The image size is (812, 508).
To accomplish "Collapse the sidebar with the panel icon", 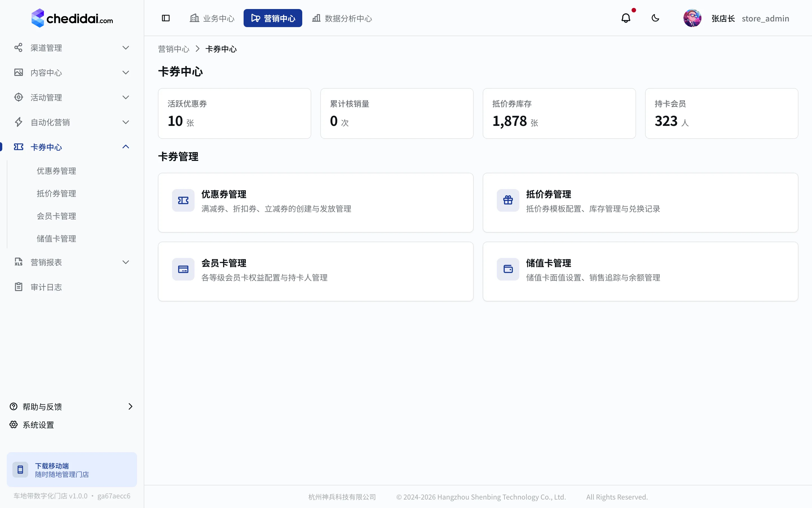I will pyautogui.click(x=166, y=18).
